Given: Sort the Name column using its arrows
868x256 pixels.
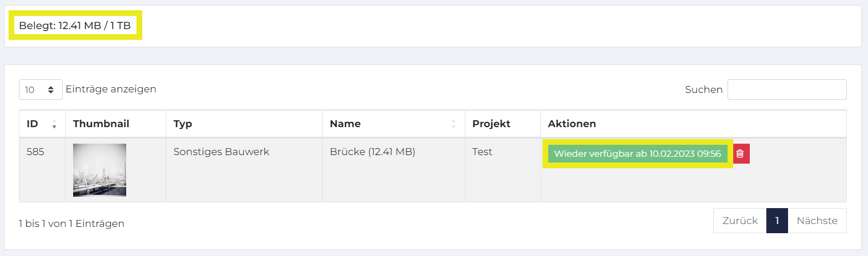Looking at the screenshot, I should pos(454,124).
